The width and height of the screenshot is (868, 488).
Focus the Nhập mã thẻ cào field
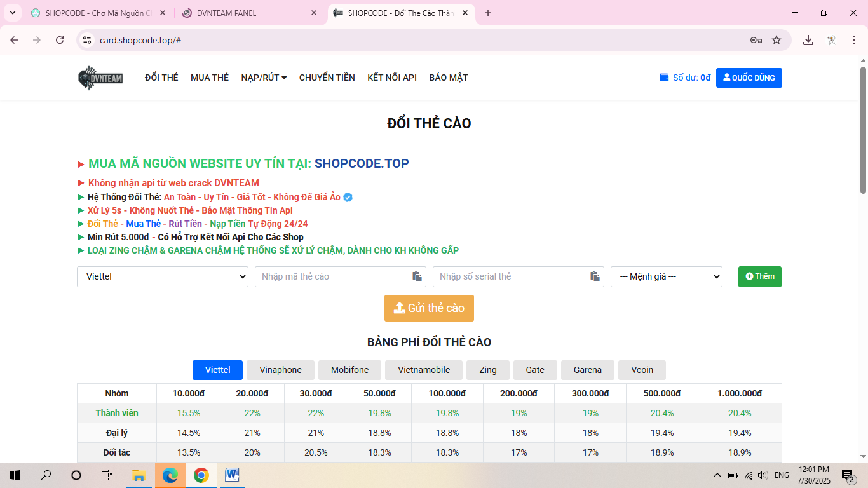(x=330, y=276)
